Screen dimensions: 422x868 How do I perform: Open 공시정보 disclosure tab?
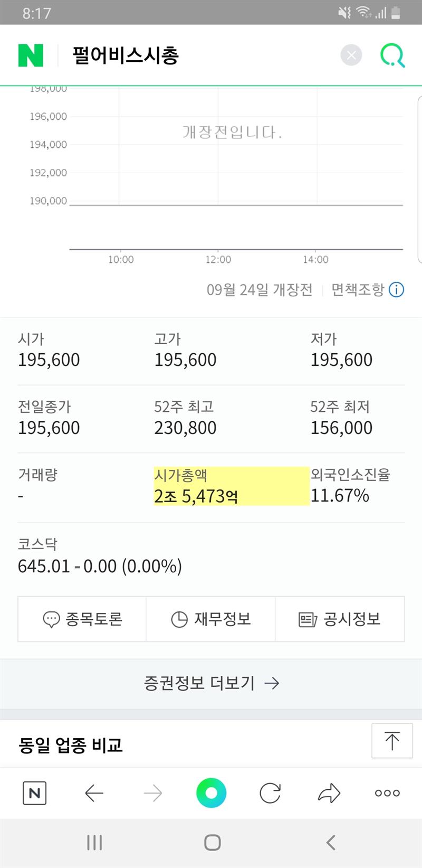point(340,619)
